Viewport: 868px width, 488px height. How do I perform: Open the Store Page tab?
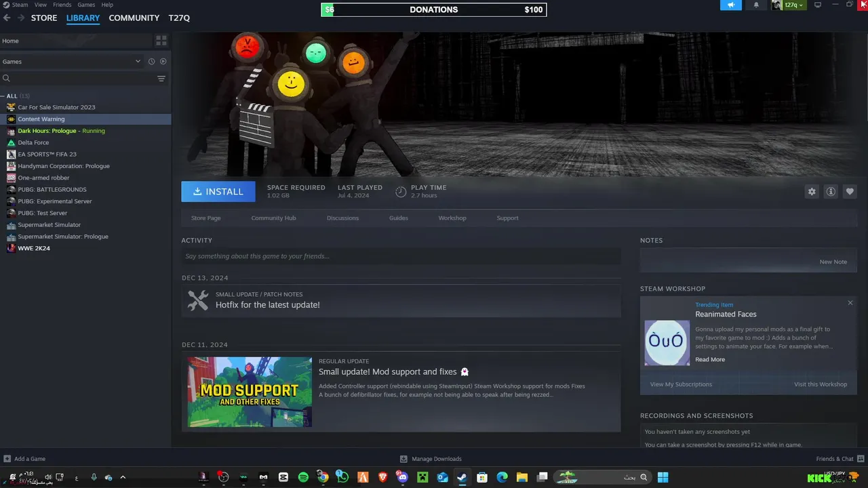coord(206,218)
